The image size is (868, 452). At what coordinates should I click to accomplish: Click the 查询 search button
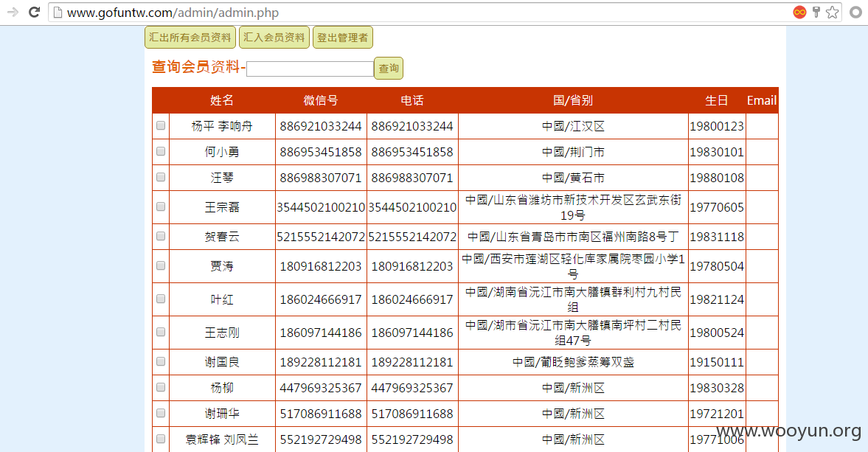(389, 68)
